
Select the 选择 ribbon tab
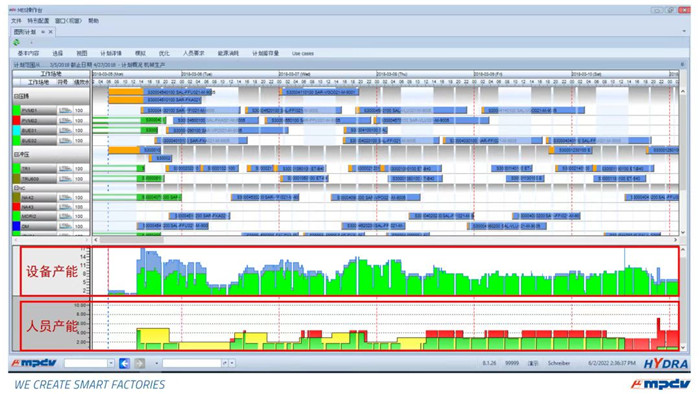tap(58, 53)
